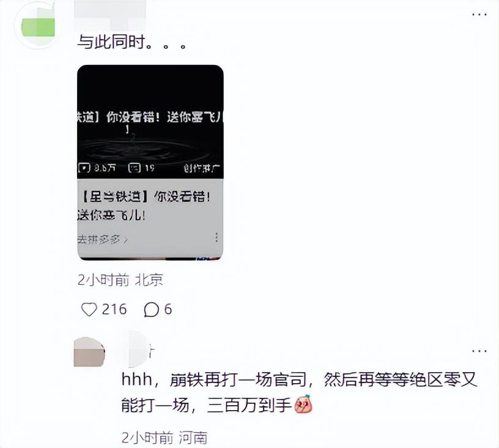This screenshot has width=499, height=448.
Task: Click the timestamp 2小时前 北京
Action: tap(120, 280)
